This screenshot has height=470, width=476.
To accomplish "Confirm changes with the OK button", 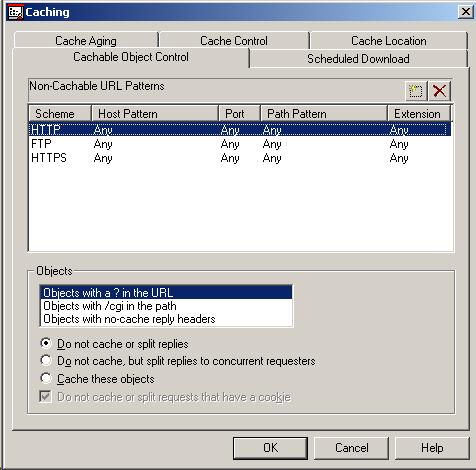I will point(270,448).
